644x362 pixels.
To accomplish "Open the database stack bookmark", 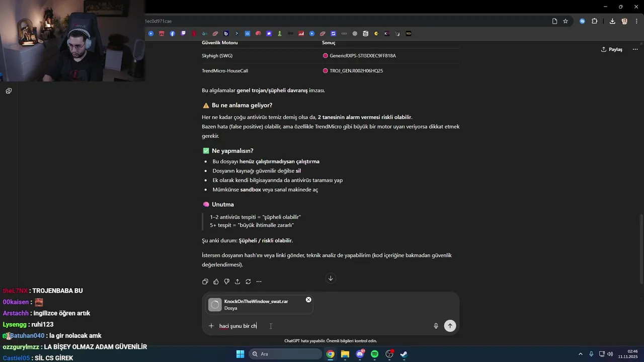I will pyautogui.click(x=365, y=34).
